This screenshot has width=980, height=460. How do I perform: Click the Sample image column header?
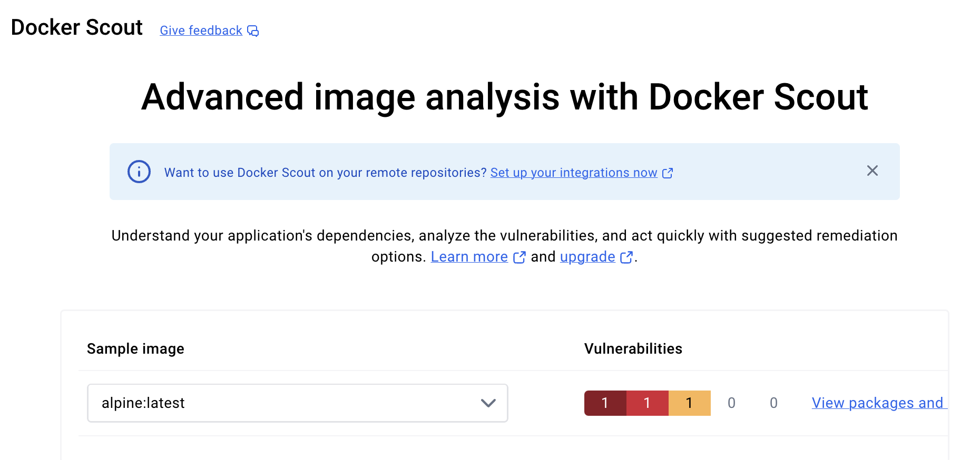[135, 348]
